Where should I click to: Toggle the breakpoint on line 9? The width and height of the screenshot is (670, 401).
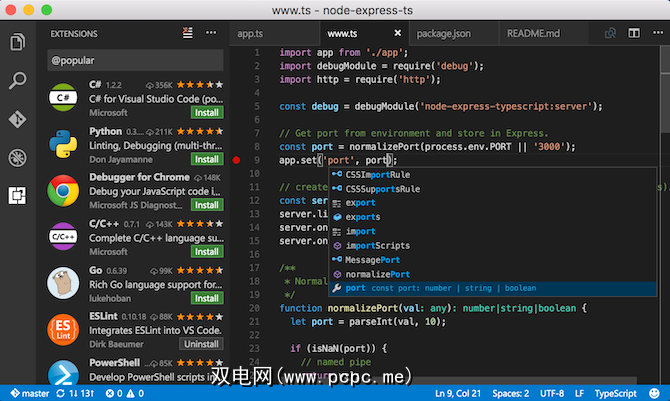(237, 160)
